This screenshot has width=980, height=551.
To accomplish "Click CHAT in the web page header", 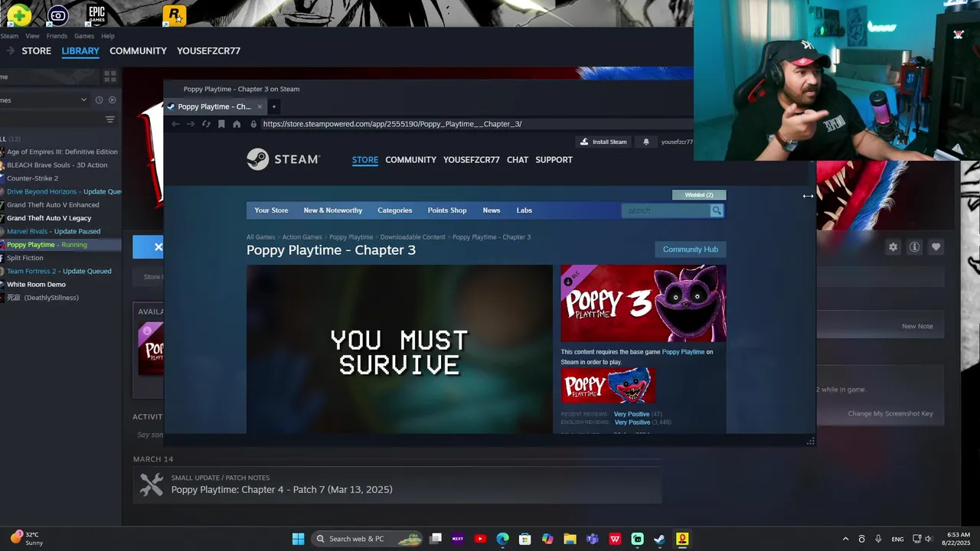I will (518, 160).
